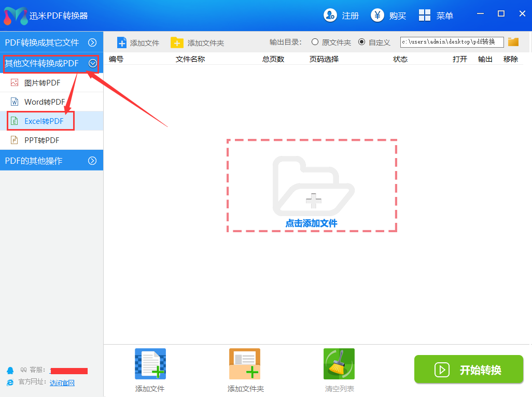Click the QQ penguin customer service icon
The image size is (532, 397).
click(x=10, y=371)
